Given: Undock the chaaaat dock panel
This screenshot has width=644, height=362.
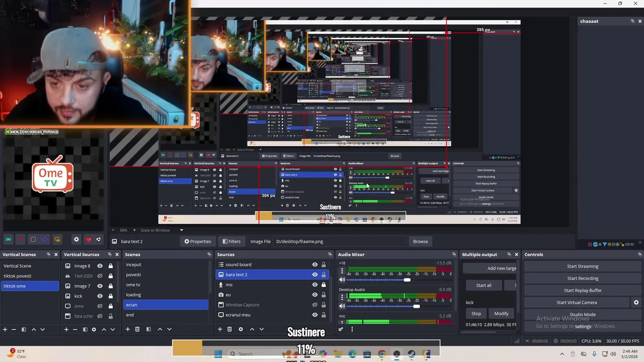Looking at the screenshot, I should tap(632, 21).
